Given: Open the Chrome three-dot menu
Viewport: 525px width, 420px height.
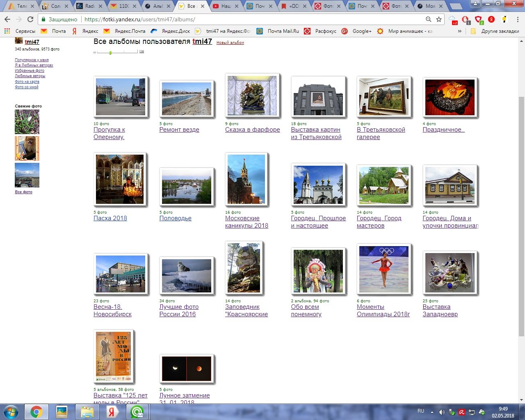Looking at the screenshot, I should pos(518,19).
